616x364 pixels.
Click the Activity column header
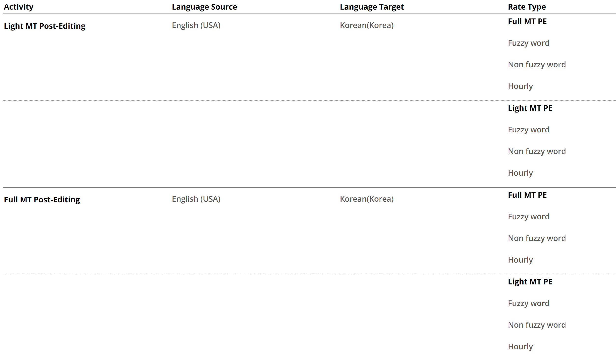[19, 7]
